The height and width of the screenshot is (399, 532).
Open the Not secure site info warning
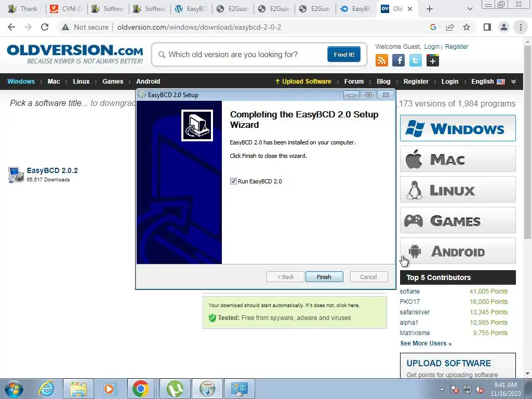click(x=85, y=27)
